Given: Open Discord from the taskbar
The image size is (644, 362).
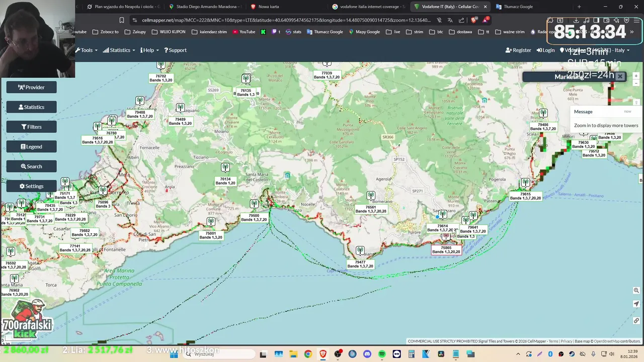Looking at the screenshot, I should [x=367, y=354].
